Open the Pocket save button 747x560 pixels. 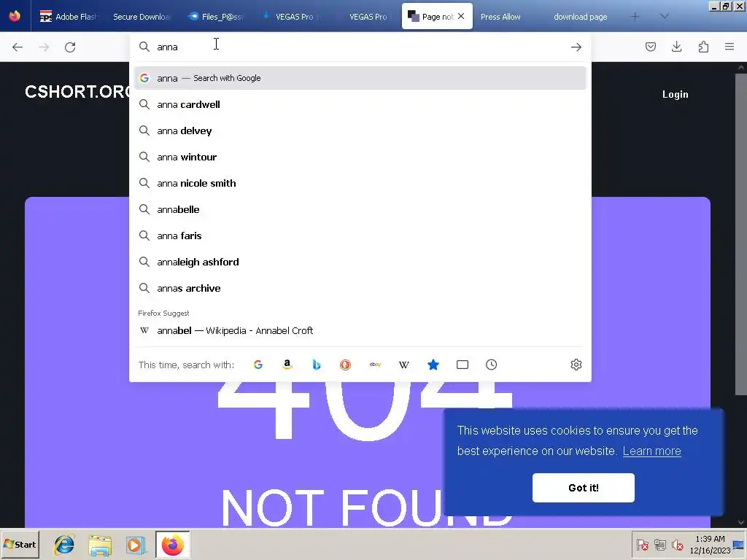click(651, 47)
